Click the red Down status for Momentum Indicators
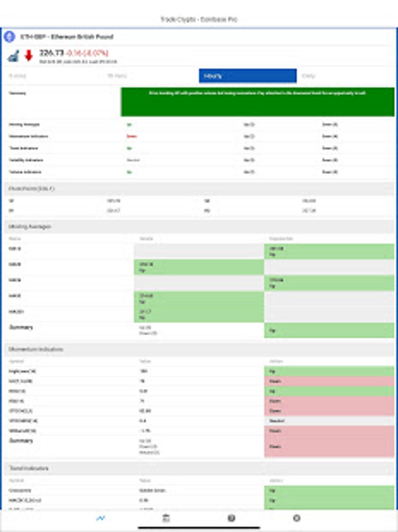 tap(131, 136)
